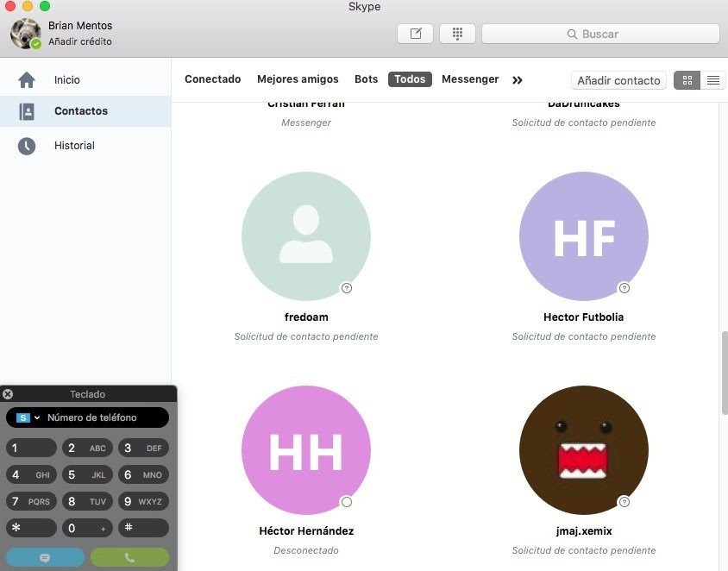Dial digit 4 GHI on keypad
This screenshot has width=728, height=571.
31,474
